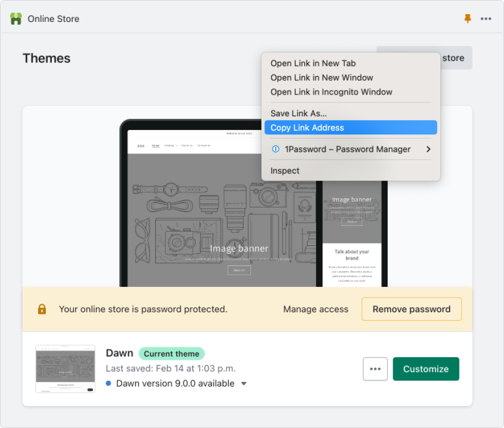
Task: Expand the 1Password submenu chevron arrow
Action: (x=428, y=149)
